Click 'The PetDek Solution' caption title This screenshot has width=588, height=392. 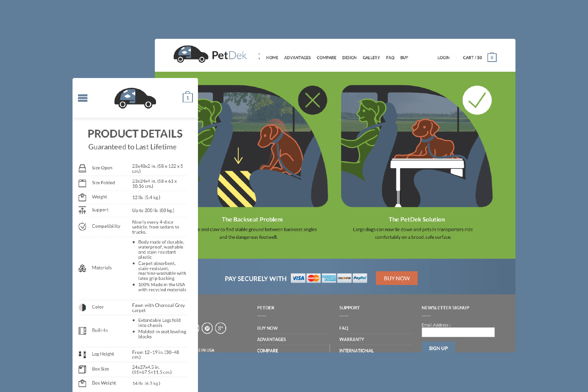[417, 220]
